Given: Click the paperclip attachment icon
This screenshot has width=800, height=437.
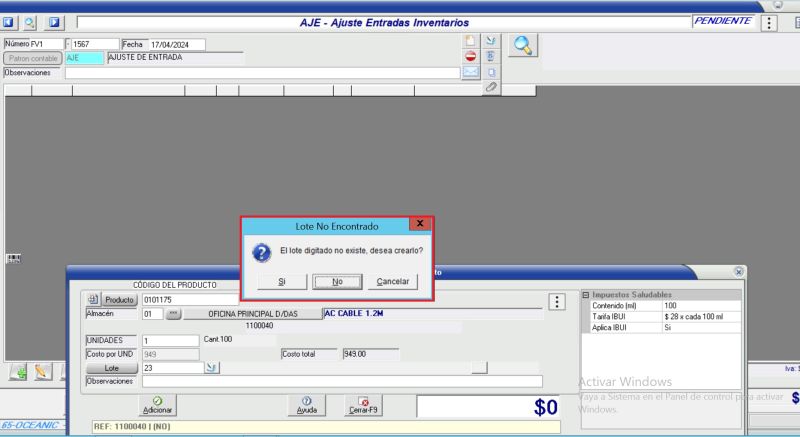Looking at the screenshot, I should click(x=491, y=88).
